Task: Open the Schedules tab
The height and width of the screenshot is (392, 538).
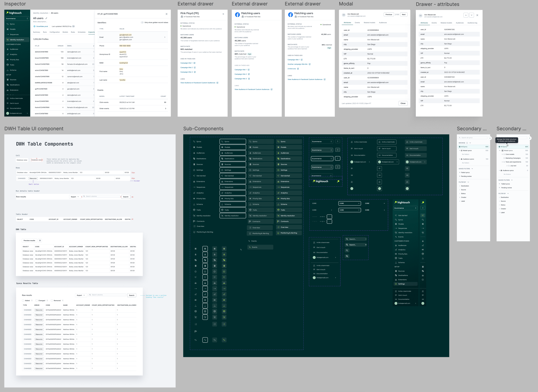Action: pos(82,32)
